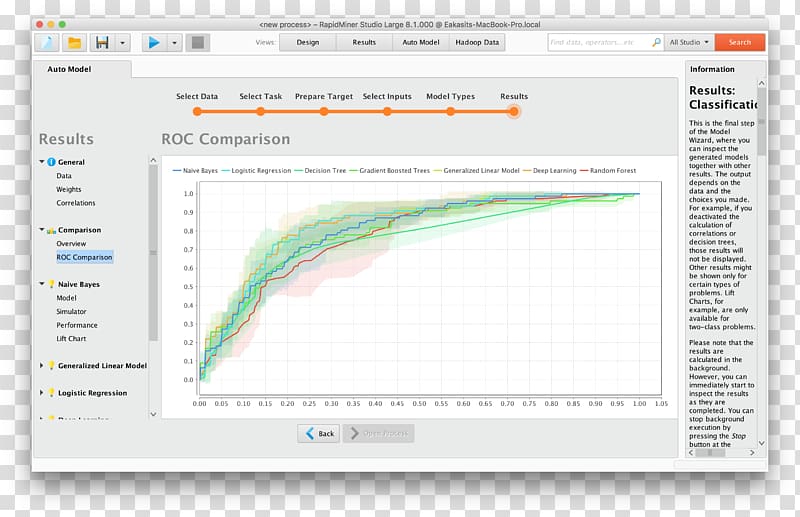The height and width of the screenshot is (517, 800).
Task: Switch to the Design view
Action: coord(308,42)
